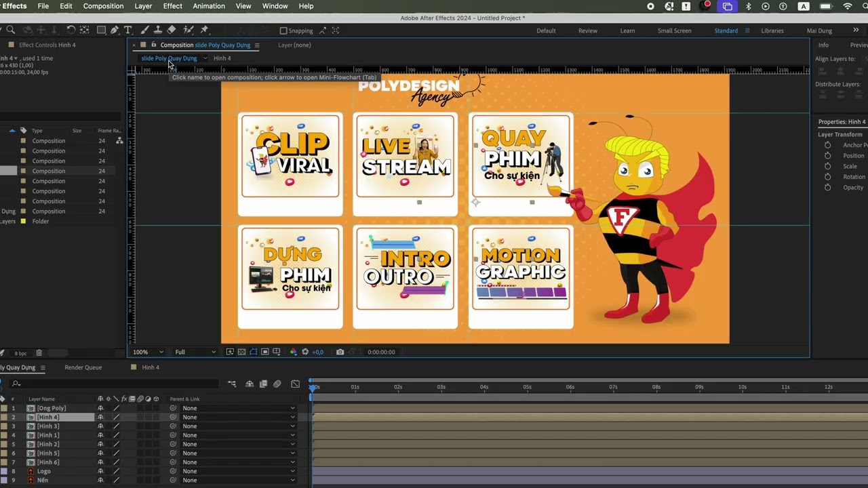Select the Rotation tool
Viewport: 868px width, 488px height.
tap(71, 30)
